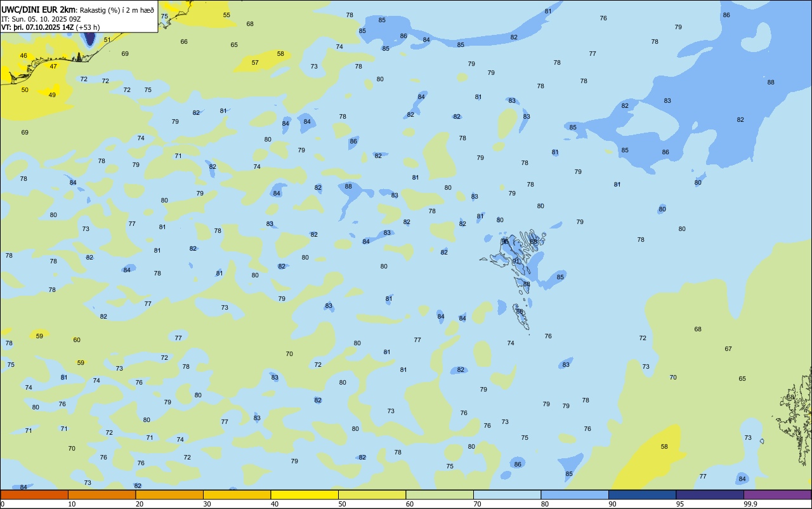
Task: Click the humidity value '57' in the yellow patch
Action: [x=255, y=63]
